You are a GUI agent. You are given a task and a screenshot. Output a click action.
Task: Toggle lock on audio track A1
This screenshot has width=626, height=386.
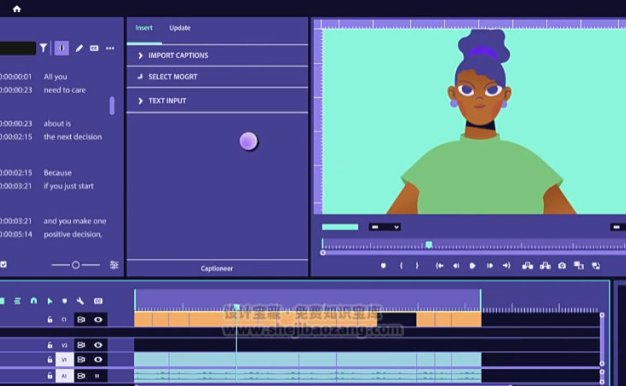50,376
